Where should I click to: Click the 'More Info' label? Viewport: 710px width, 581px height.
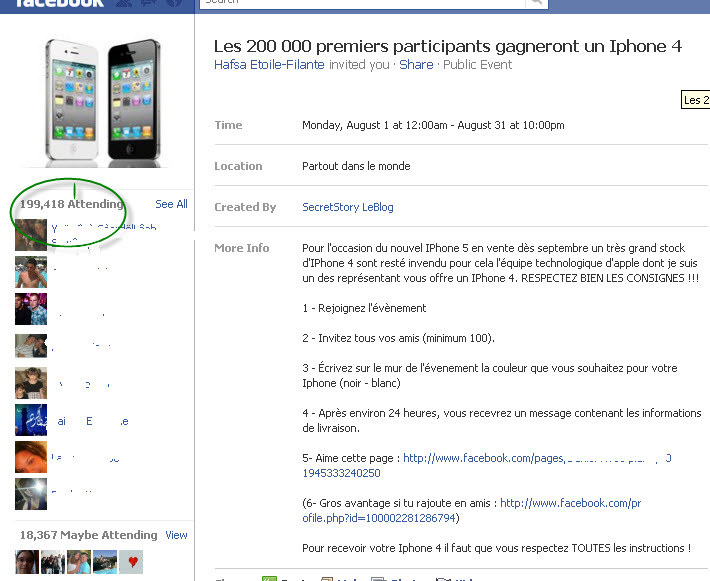[242, 248]
